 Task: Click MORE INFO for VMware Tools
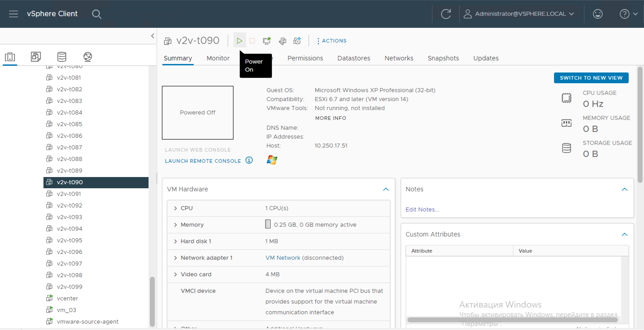(330, 118)
